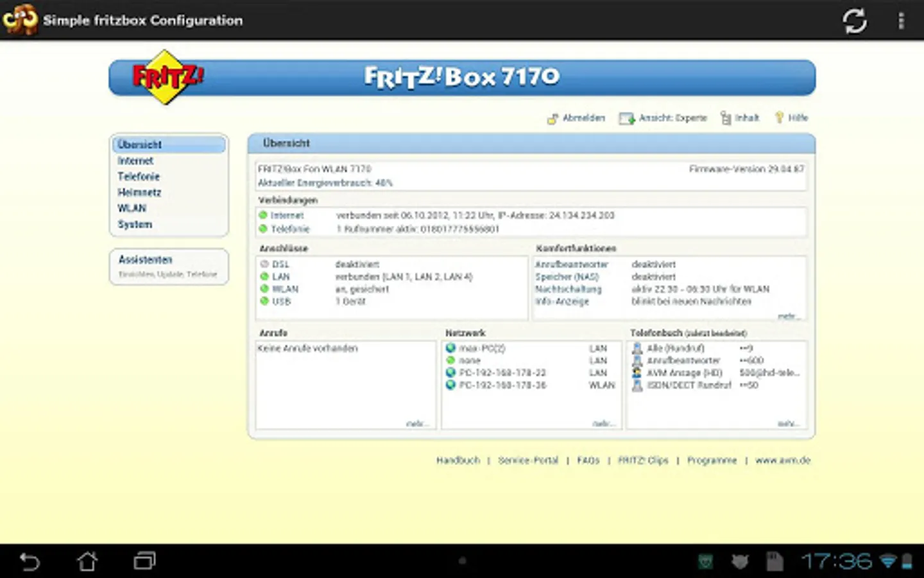Click mehr... in the Komfortfunktionen box
The height and width of the screenshot is (578, 924).
(788, 316)
